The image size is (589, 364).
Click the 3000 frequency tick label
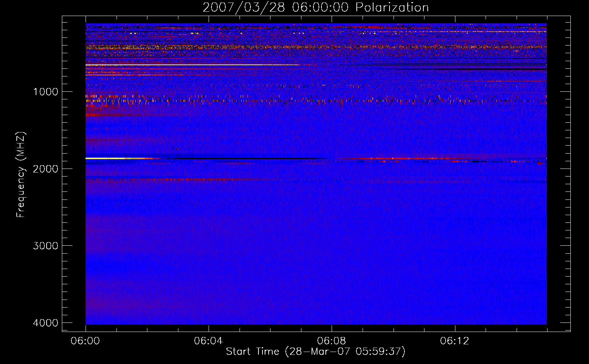click(46, 246)
